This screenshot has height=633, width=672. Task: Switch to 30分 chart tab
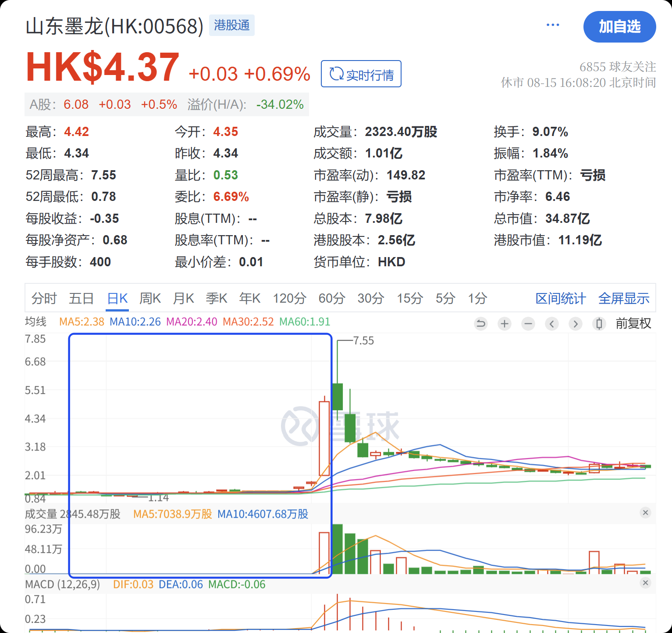(x=371, y=299)
